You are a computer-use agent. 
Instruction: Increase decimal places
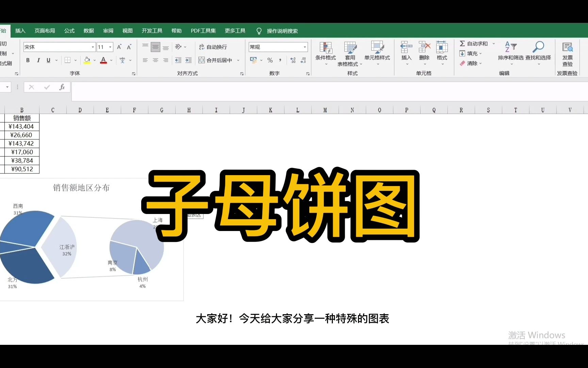(x=293, y=60)
